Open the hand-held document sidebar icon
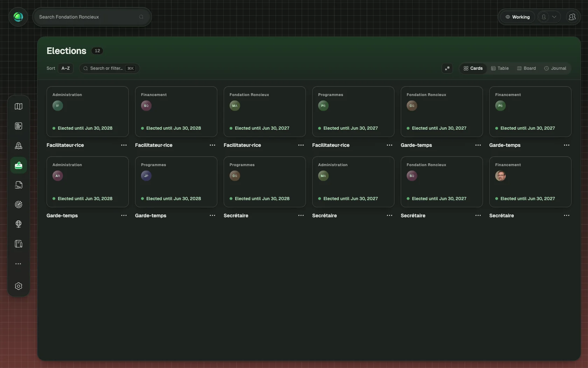Image resolution: width=588 pixels, height=368 pixels. (19, 185)
